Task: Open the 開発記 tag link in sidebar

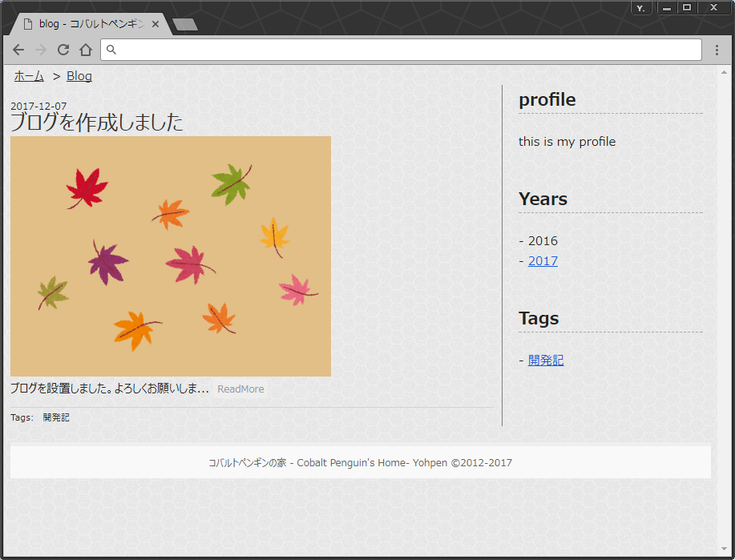Action: click(546, 361)
